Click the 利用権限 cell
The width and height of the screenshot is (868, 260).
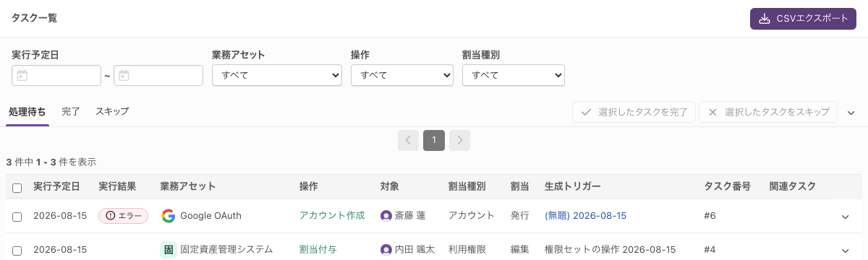tap(467, 250)
